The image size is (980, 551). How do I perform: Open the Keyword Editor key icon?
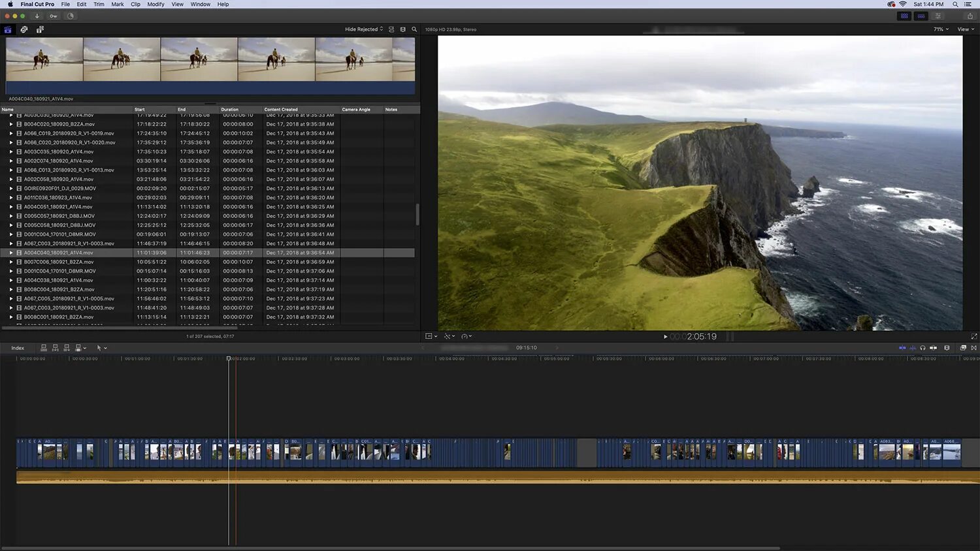(54, 16)
